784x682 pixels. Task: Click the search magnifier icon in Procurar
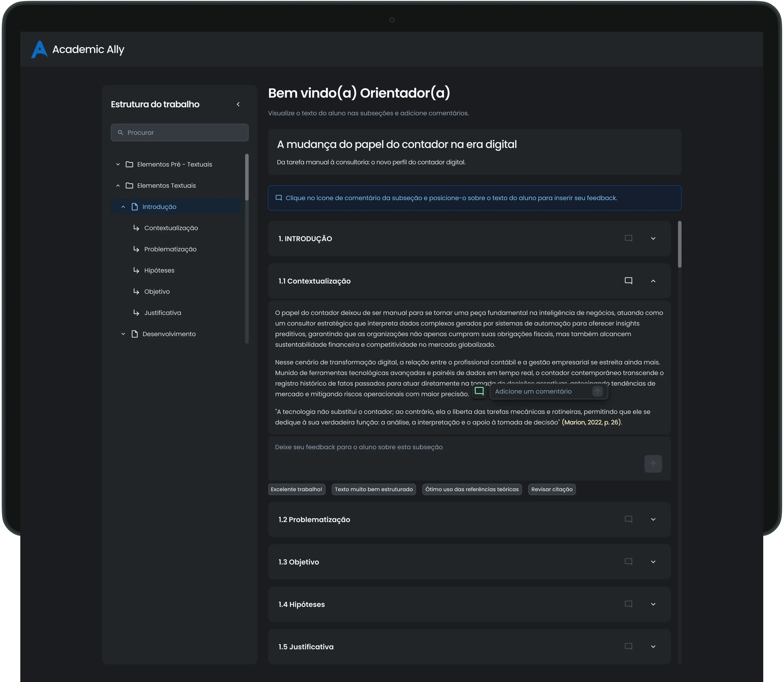coord(121,133)
